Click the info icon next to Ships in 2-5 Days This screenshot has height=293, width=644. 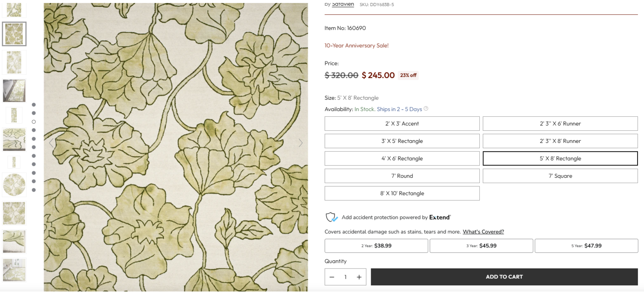(x=426, y=109)
